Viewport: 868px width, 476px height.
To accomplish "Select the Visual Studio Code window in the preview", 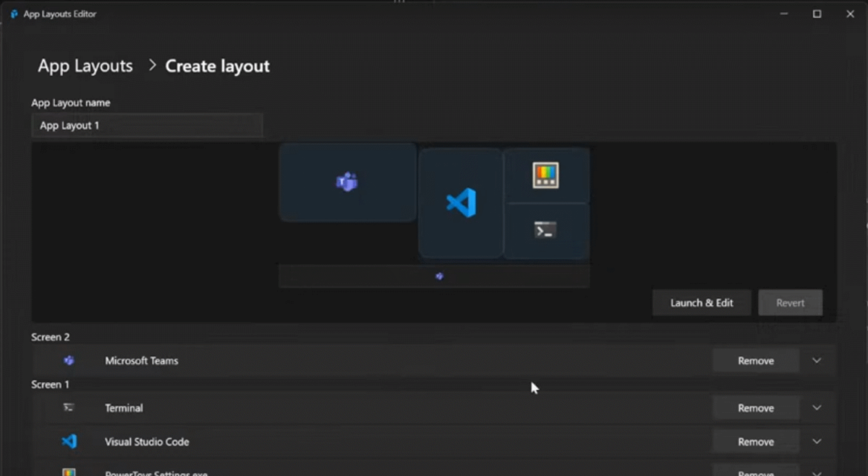I will (461, 203).
